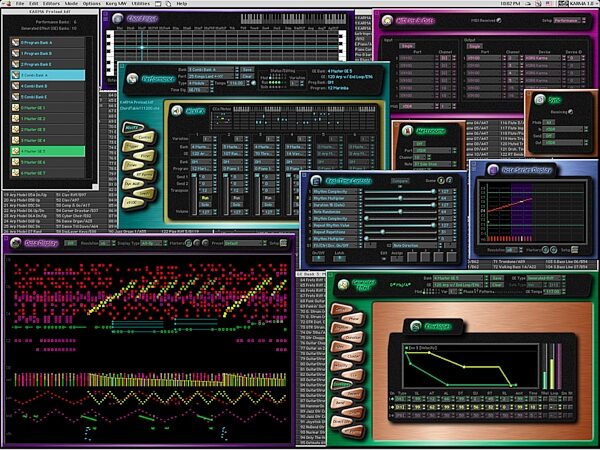The height and width of the screenshot is (450, 600).
Task: Open the Preset dropdown in Data Display
Action: pyautogui.click(x=245, y=243)
